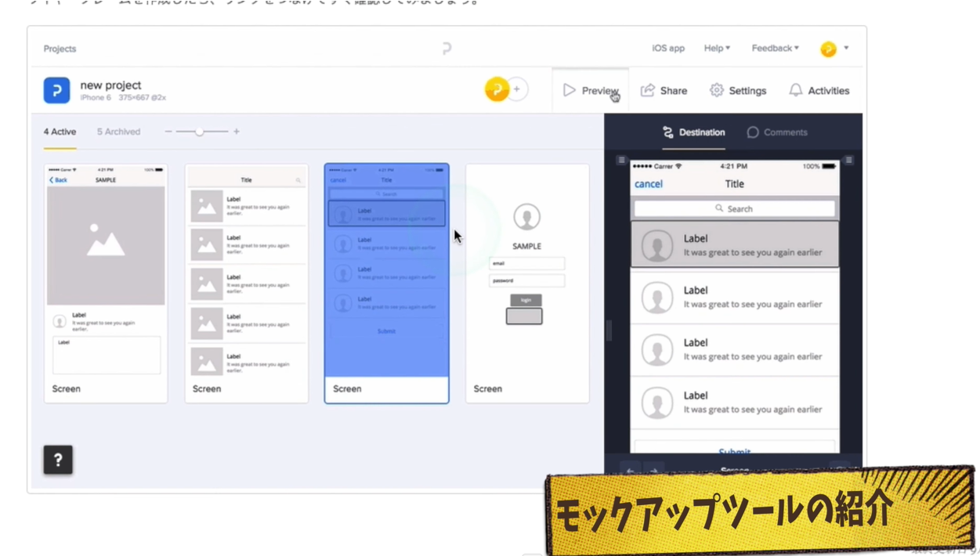Click the highlighted first Label row in preview
The width and height of the screenshot is (980, 556).
(735, 244)
